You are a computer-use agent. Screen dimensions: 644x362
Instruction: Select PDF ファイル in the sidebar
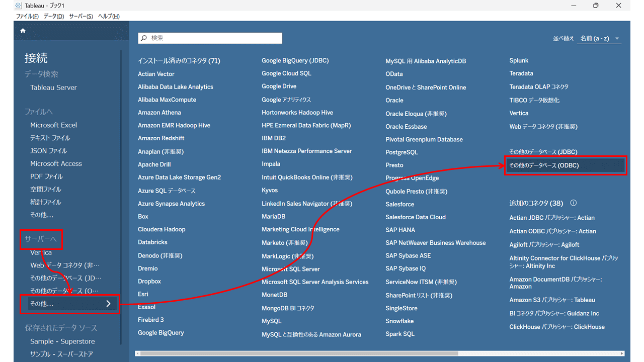[46, 176]
